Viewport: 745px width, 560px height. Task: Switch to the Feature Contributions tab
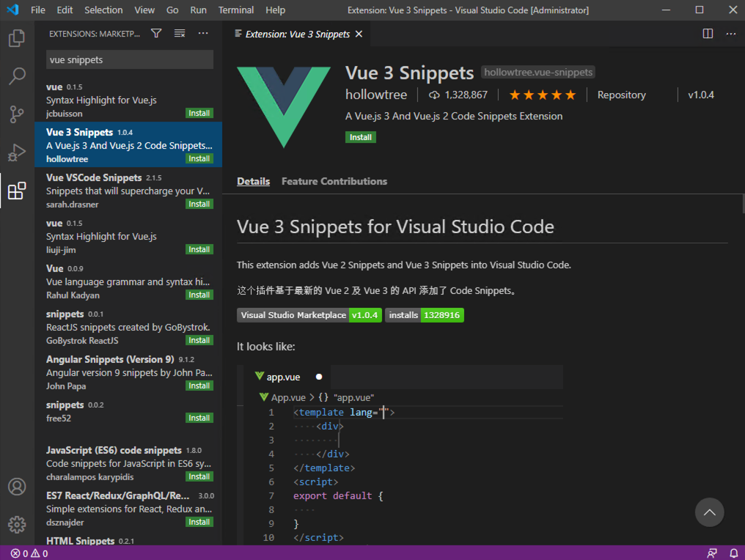tap(334, 182)
